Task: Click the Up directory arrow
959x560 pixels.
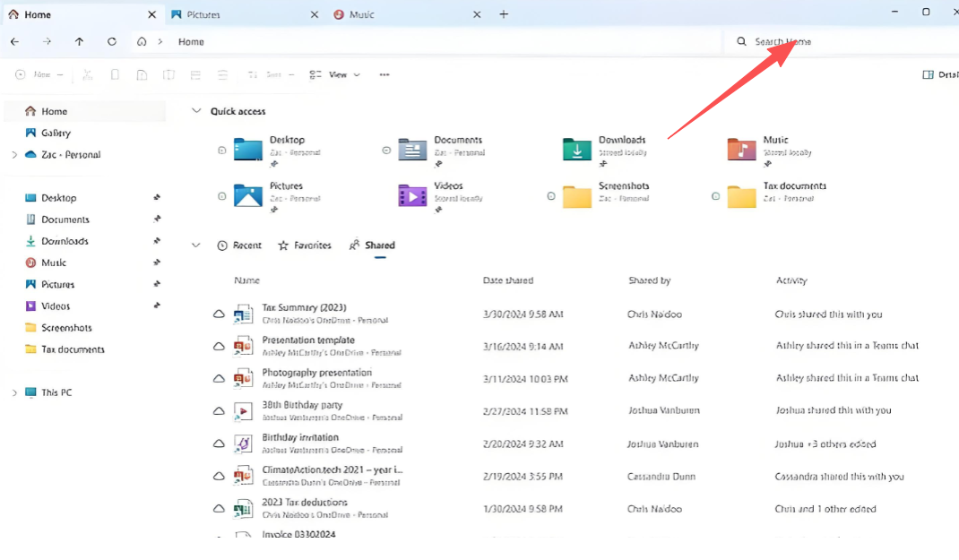Action: (x=79, y=41)
